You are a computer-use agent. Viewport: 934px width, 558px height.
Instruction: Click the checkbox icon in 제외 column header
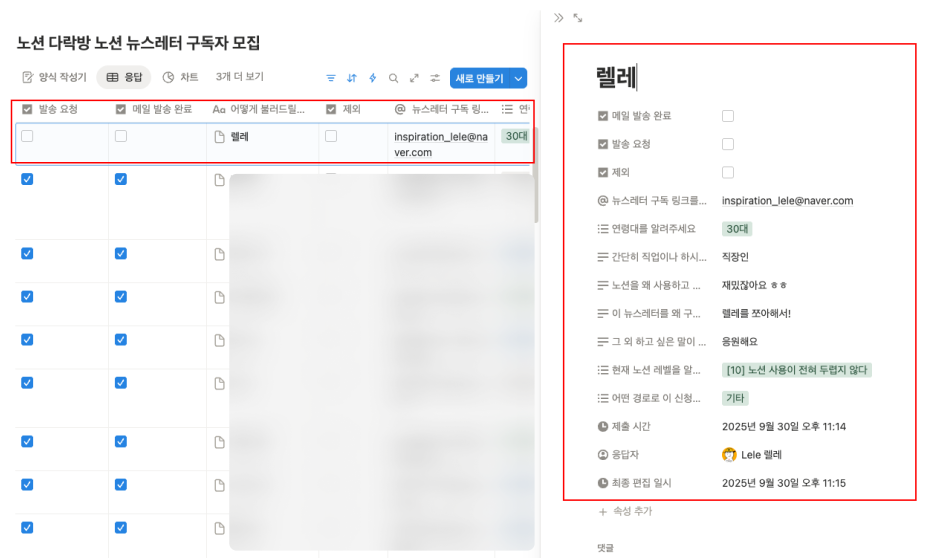(x=331, y=110)
